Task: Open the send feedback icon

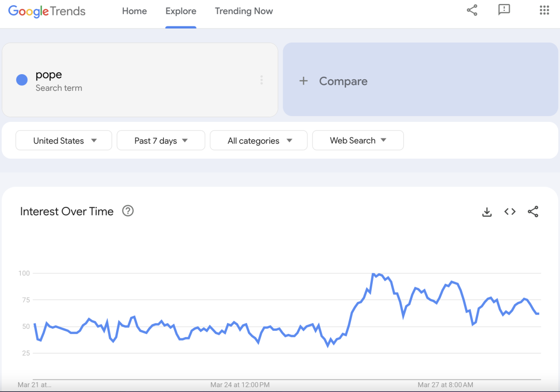Action: coord(503,10)
